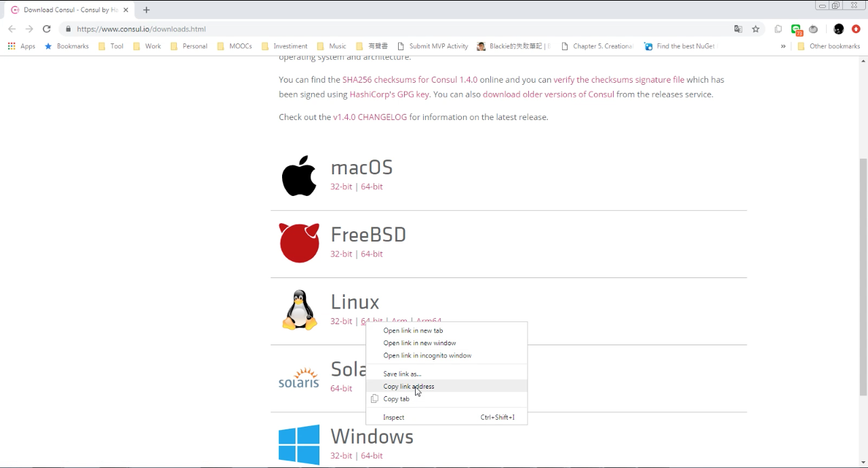Click the red FreeBSD daemon logo
This screenshot has height=468, width=868.
point(299,243)
